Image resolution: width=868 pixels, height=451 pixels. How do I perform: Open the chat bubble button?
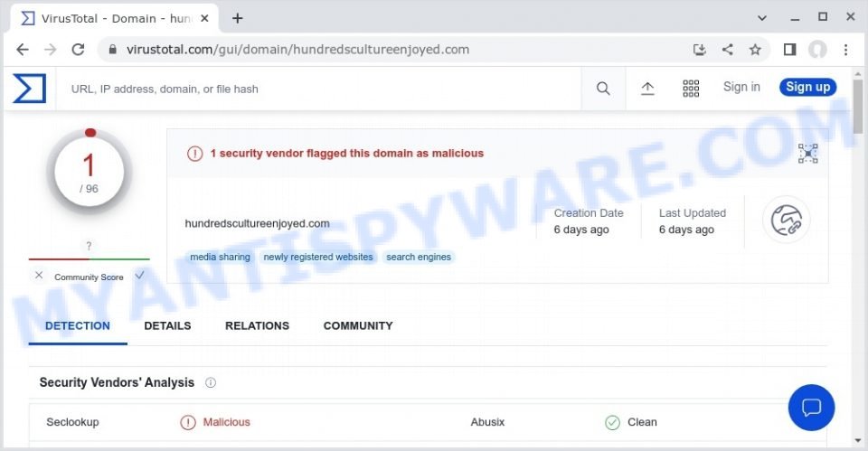tap(811, 408)
